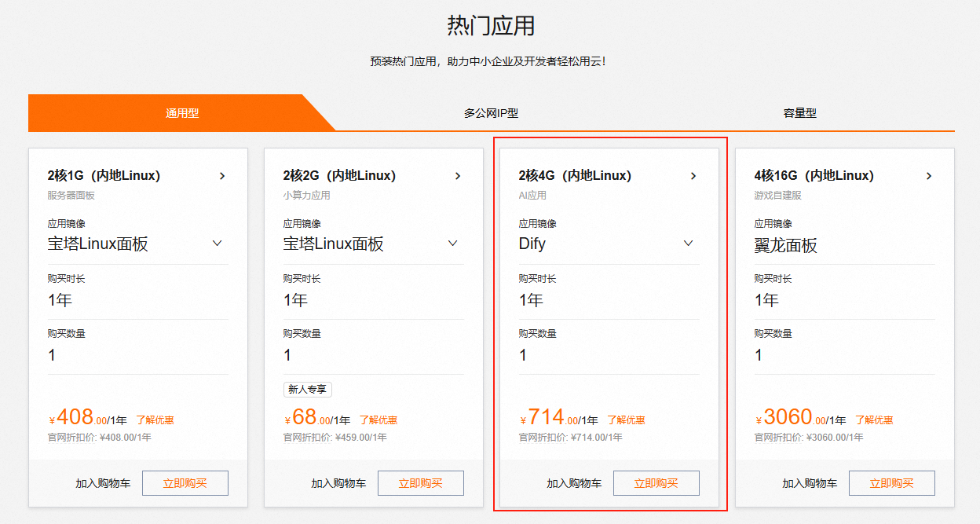Expand the 应用镜像 dropdown in 2核1G card
The width and height of the screenshot is (980, 524).
click(x=217, y=244)
